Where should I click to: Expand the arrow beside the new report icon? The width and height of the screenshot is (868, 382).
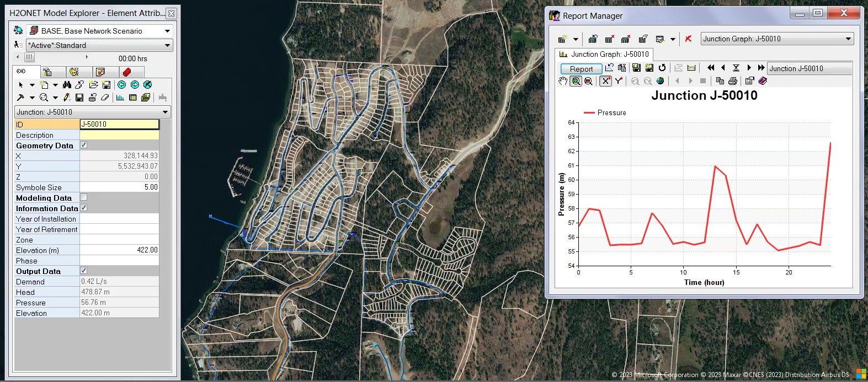576,39
